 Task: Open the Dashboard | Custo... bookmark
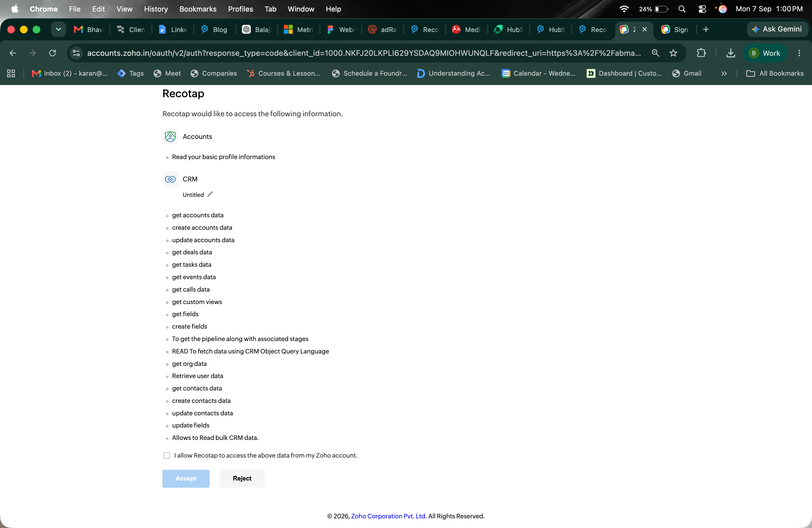tap(624, 73)
